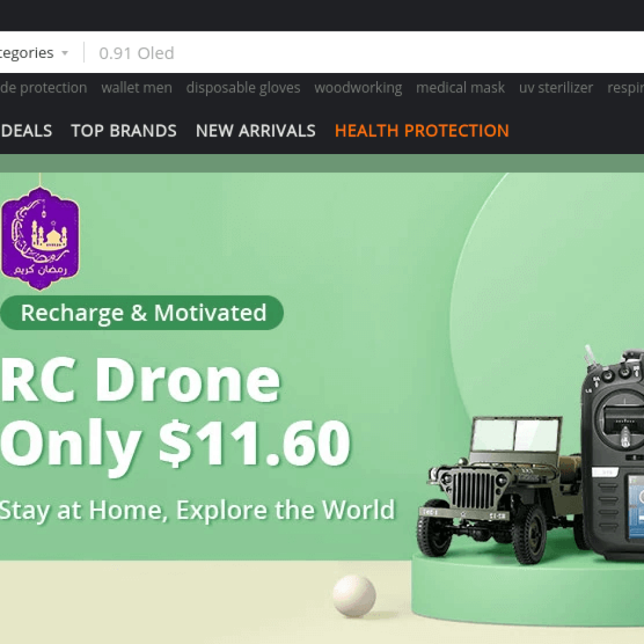The height and width of the screenshot is (644, 644).
Task: Choose the medical mask suggestion
Action: coord(460,87)
